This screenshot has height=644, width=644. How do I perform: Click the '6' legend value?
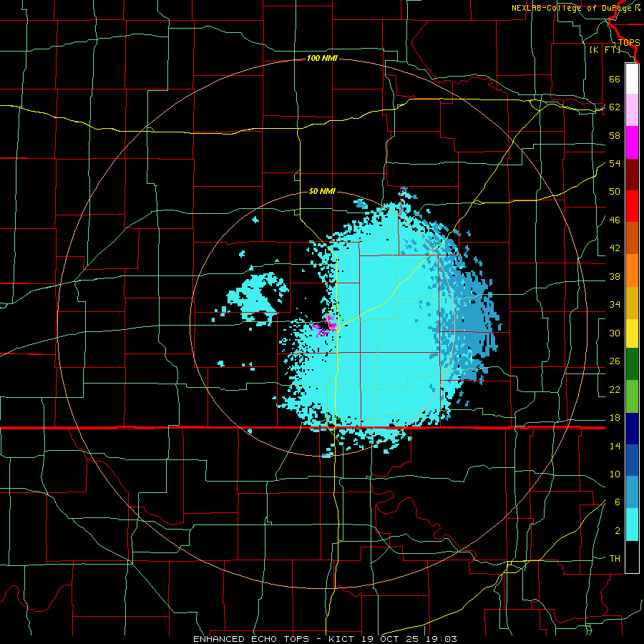tap(617, 502)
